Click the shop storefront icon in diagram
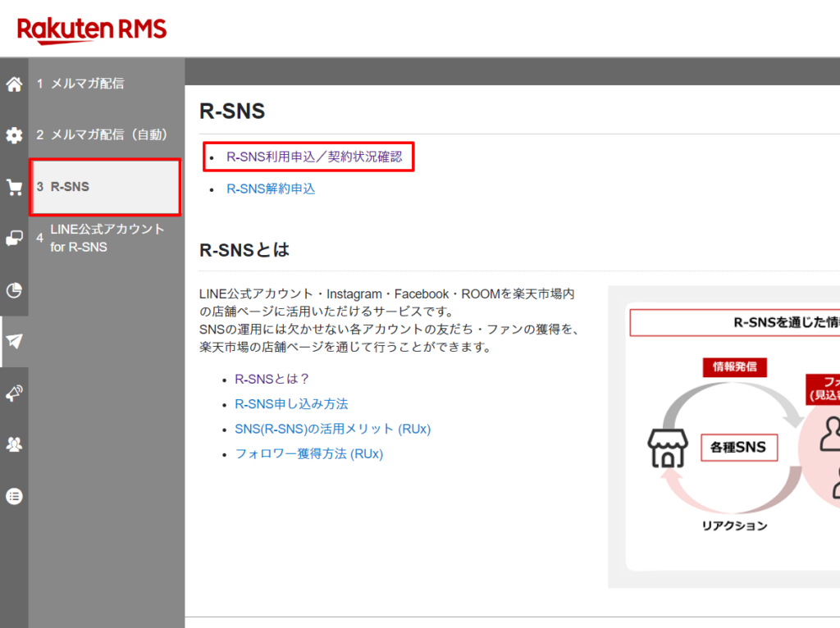The image size is (840, 628). [668, 448]
